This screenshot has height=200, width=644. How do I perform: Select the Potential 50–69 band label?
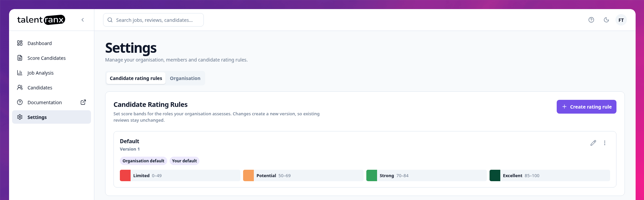[274, 175]
